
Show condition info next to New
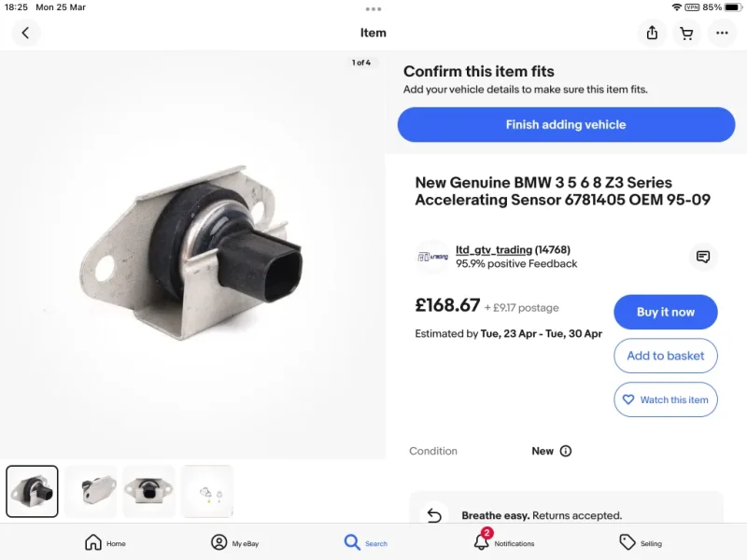pyautogui.click(x=566, y=451)
